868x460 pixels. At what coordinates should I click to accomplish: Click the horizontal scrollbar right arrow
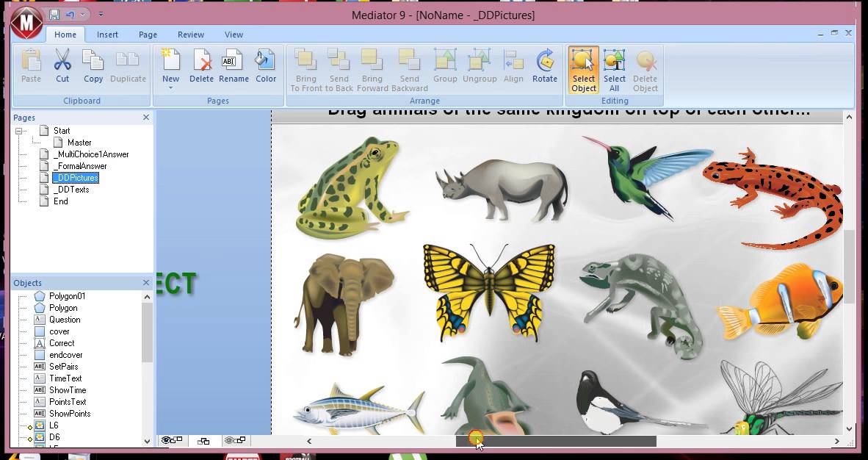point(837,441)
